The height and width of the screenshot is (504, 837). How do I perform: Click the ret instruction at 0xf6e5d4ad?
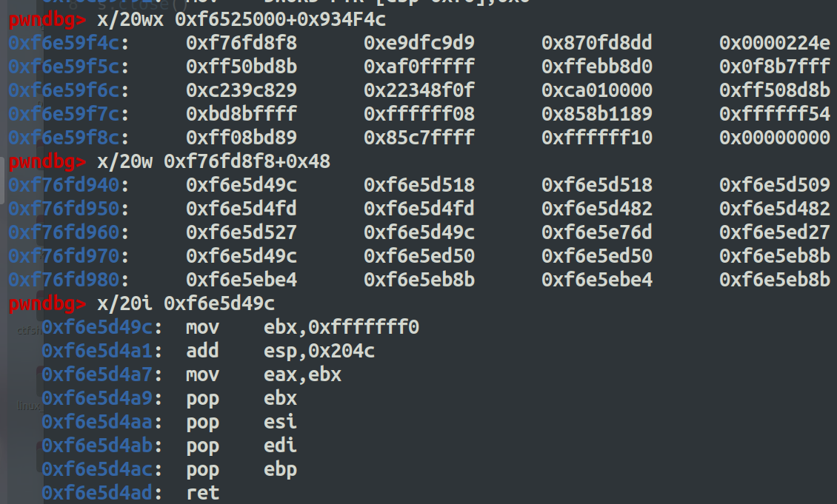point(202,493)
